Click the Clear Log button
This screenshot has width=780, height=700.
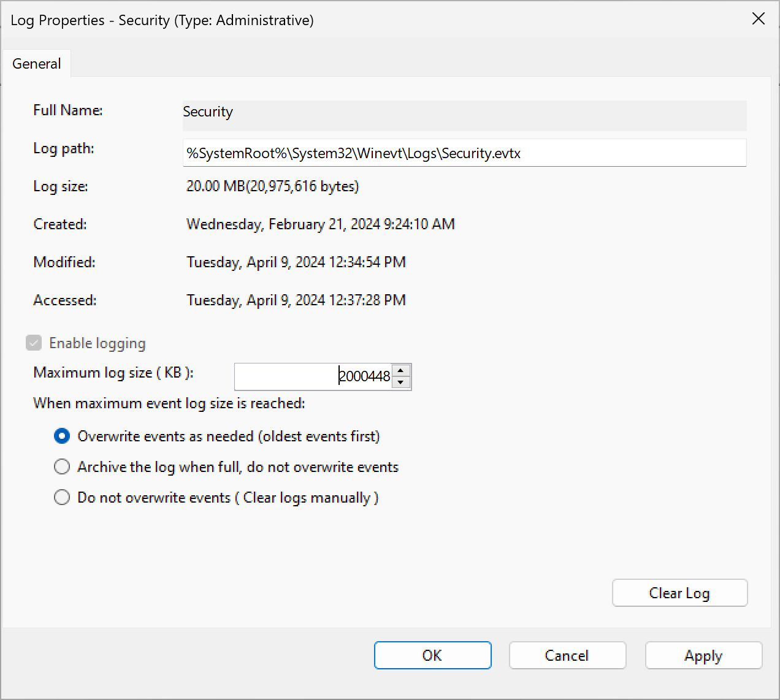pyautogui.click(x=679, y=593)
